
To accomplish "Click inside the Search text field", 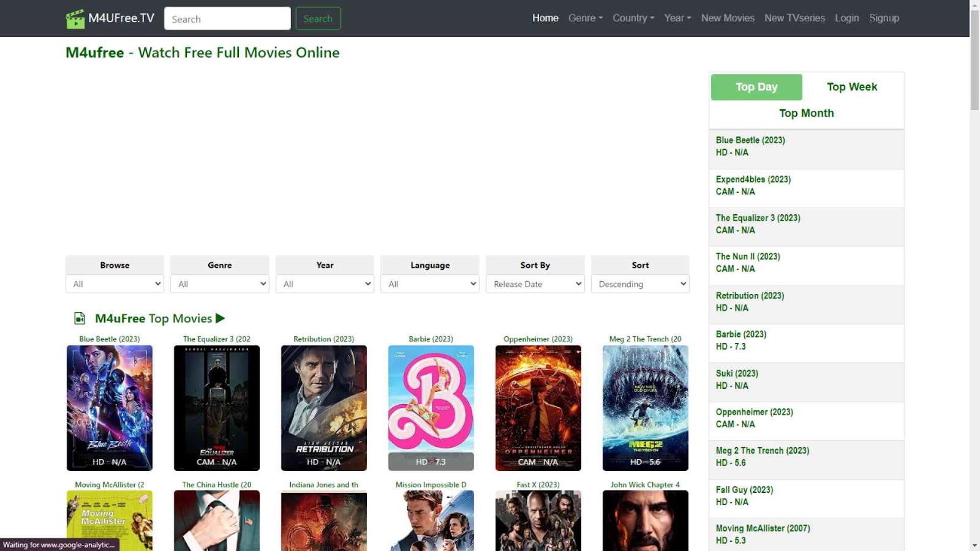I will [x=227, y=18].
